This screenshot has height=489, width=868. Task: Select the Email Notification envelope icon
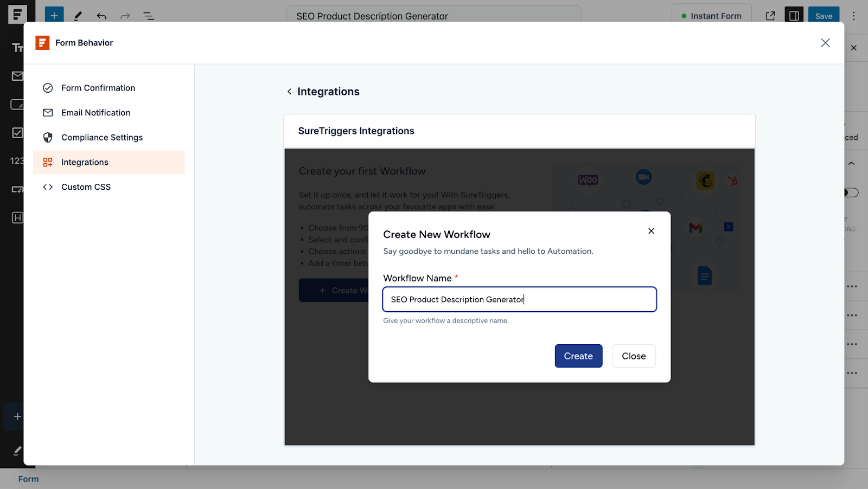(x=48, y=112)
